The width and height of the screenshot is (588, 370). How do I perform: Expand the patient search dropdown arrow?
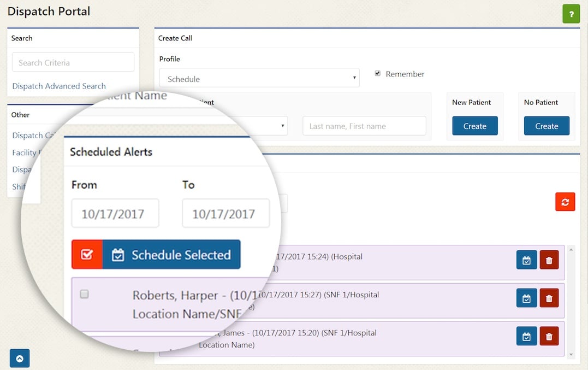283,126
